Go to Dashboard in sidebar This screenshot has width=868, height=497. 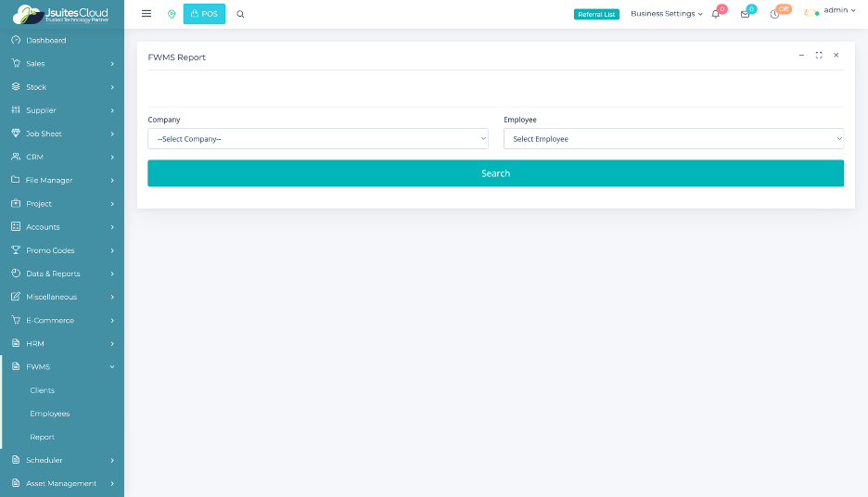pos(45,41)
